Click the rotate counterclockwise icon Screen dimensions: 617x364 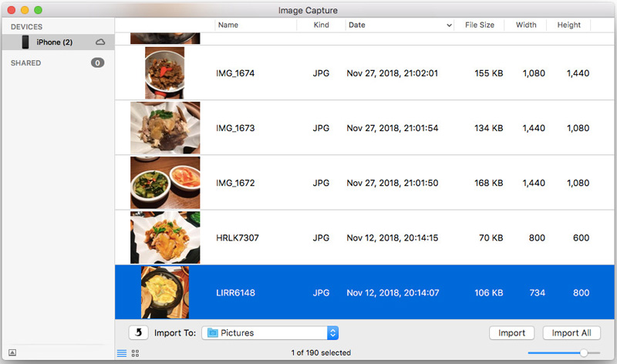coord(139,333)
